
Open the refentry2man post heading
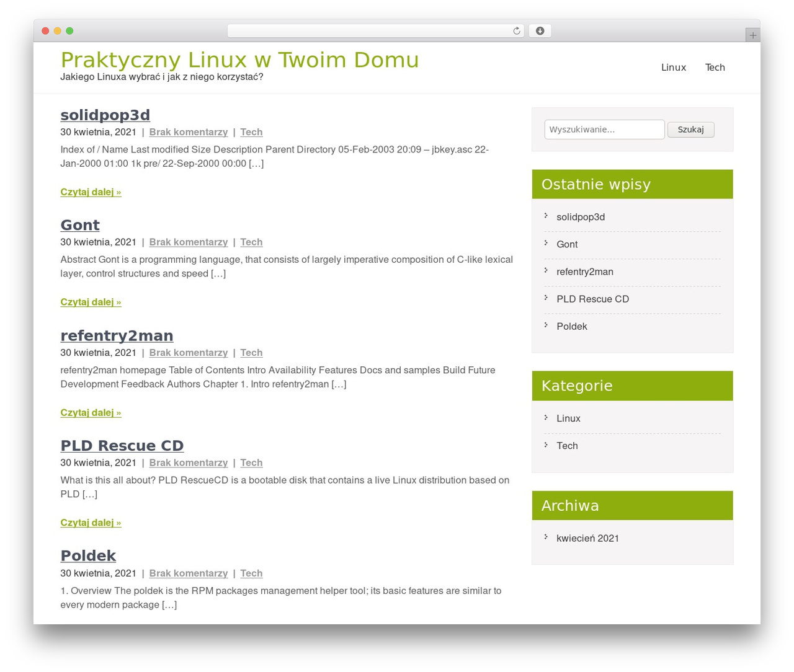click(117, 335)
